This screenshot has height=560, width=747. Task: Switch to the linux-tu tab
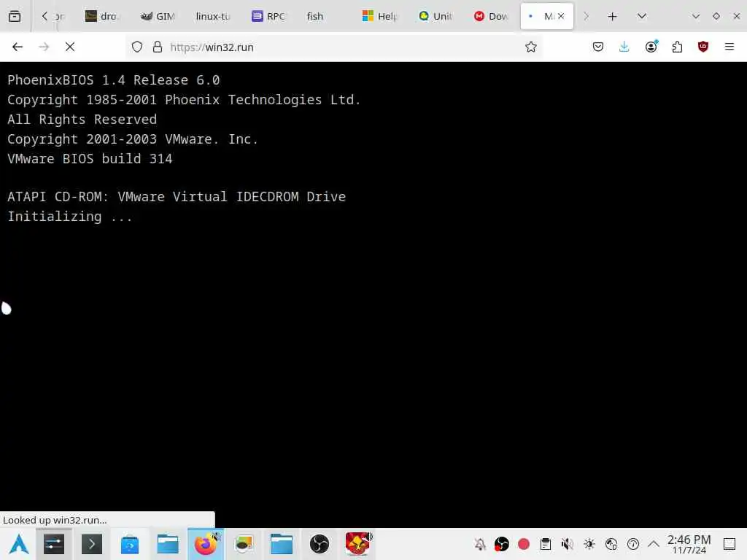coord(212,16)
